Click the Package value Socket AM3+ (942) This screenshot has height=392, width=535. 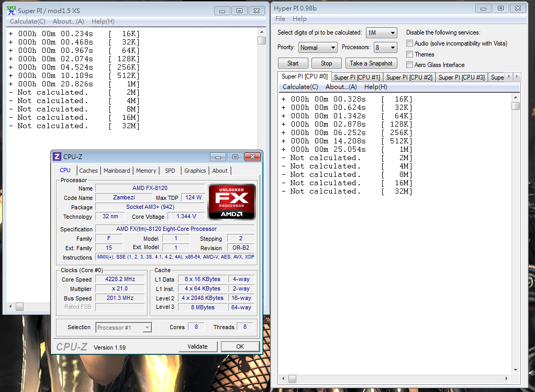tap(150, 207)
